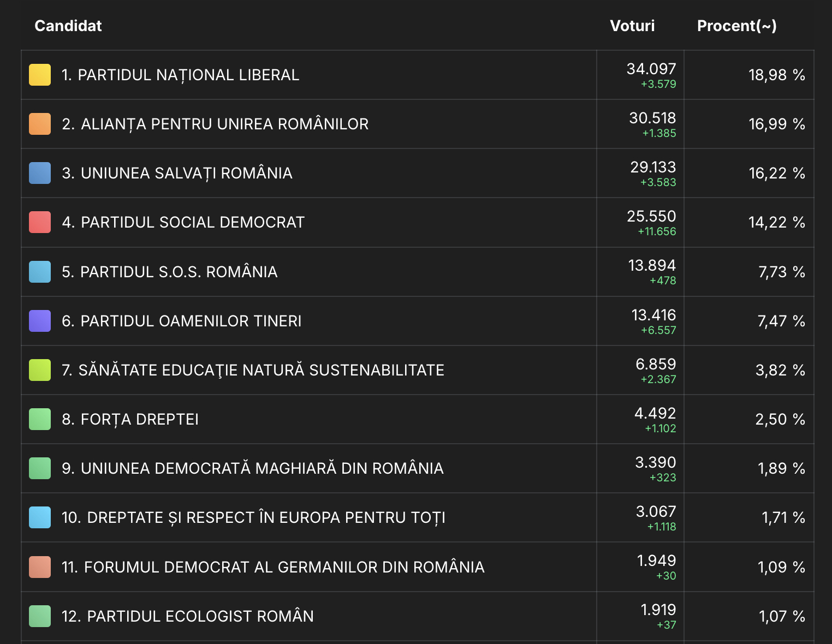This screenshot has height=644, width=832.
Task: Click the vote count 3.390
Action: point(656,462)
